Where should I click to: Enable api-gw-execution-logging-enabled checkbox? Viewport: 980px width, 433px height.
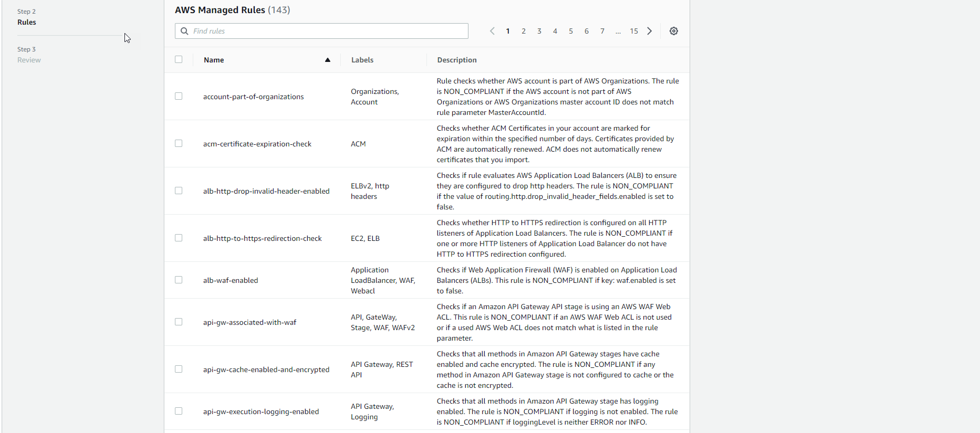click(179, 411)
